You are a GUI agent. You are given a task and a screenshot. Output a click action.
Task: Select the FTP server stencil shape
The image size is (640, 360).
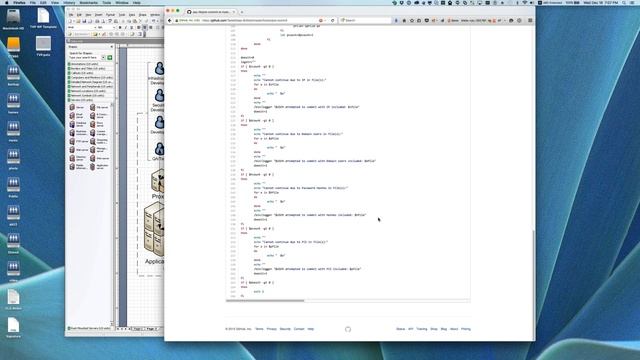78,141
